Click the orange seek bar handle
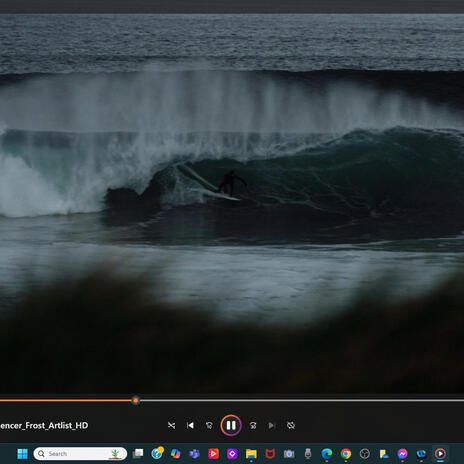The height and width of the screenshot is (464, 464). pyautogui.click(x=135, y=400)
